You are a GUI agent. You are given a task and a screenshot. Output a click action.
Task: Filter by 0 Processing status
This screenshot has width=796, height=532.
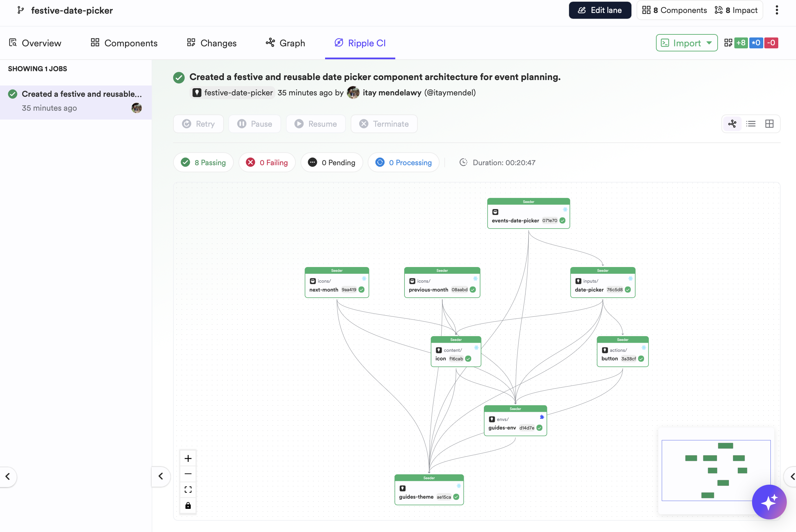(x=404, y=162)
